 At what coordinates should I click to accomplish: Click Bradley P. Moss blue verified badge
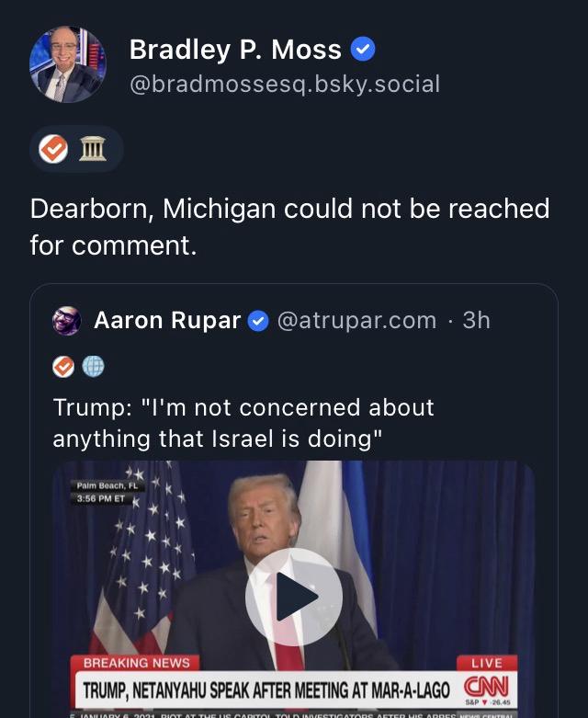point(364,50)
